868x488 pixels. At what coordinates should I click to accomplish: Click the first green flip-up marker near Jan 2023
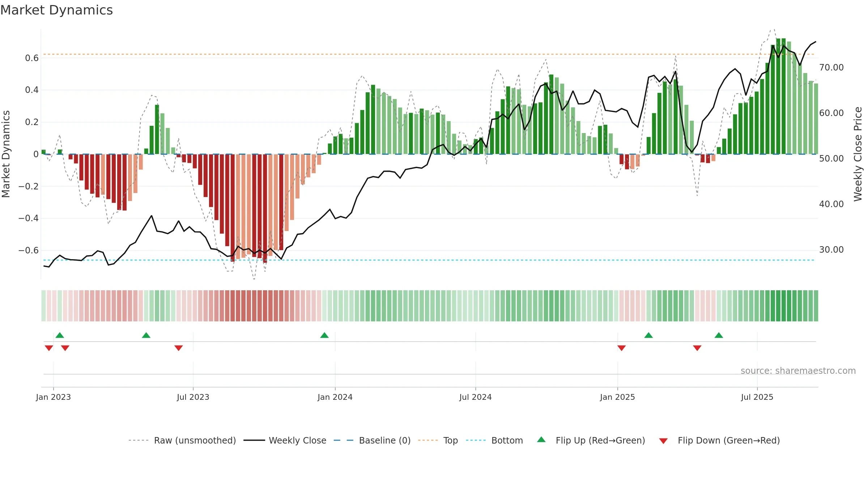[60, 335]
